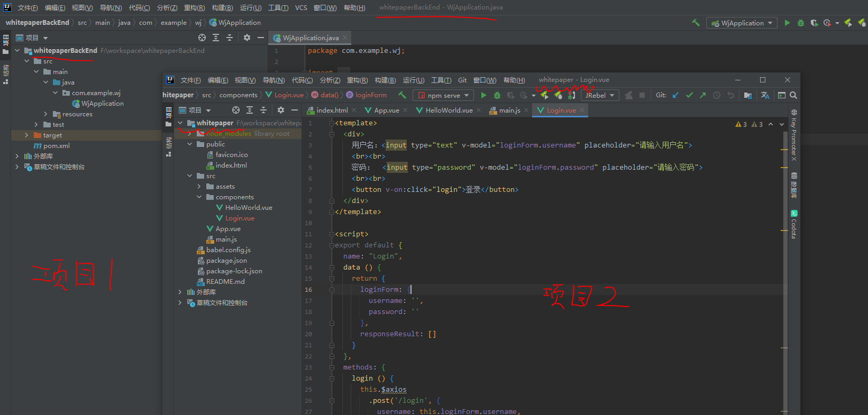Collapse all in whitepaper project panel
The width and height of the screenshot is (868, 415).
263,110
